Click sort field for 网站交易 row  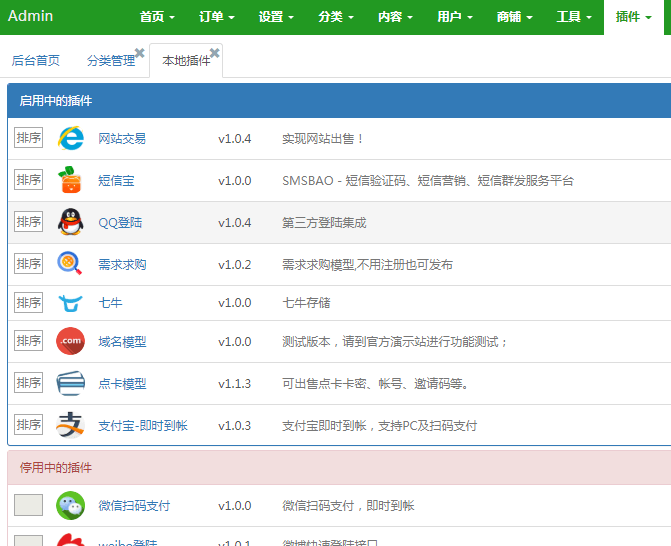[29, 137]
